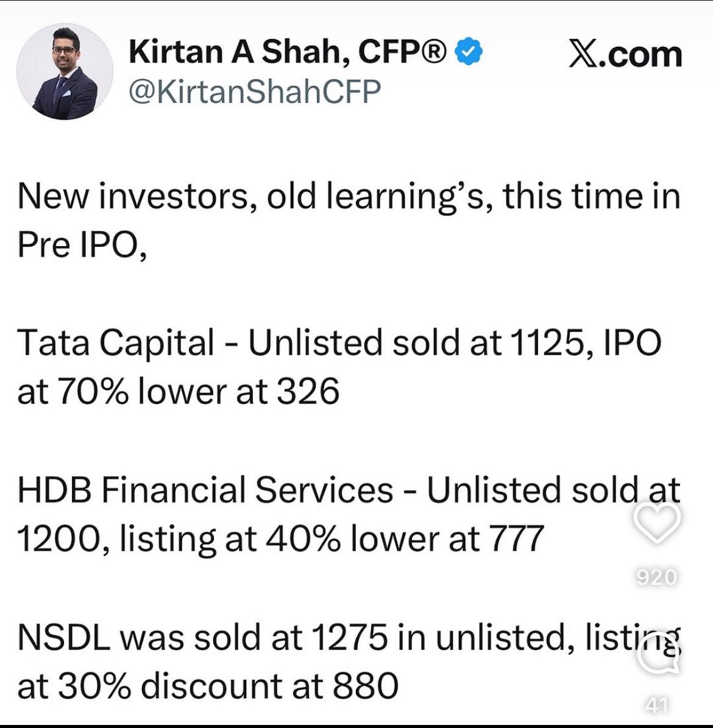Screen dimensions: 713x728
Task: Click the X.com logo
Action: 625,55
